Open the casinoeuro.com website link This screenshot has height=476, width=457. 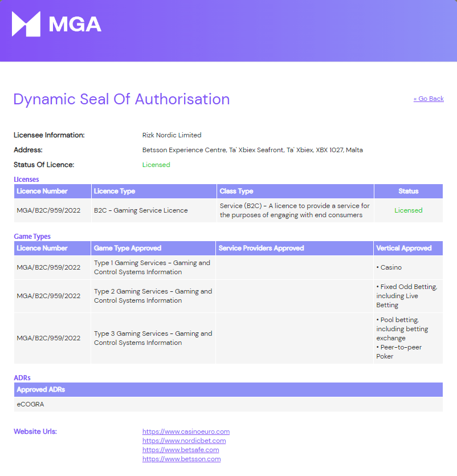(x=186, y=432)
